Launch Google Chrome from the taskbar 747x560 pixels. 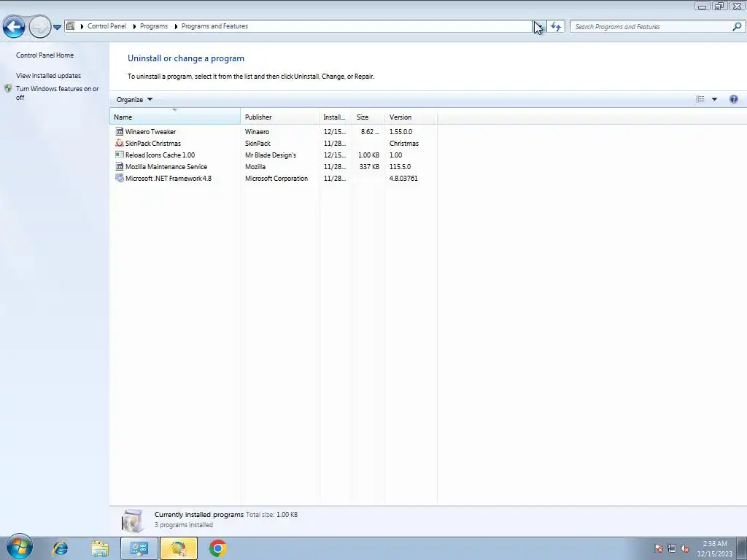(x=217, y=548)
